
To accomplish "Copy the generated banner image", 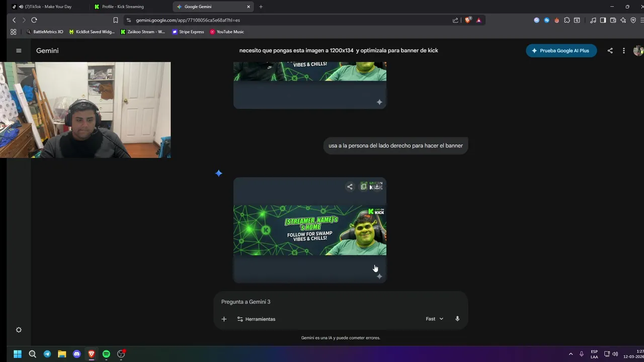I will tap(364, 187).
